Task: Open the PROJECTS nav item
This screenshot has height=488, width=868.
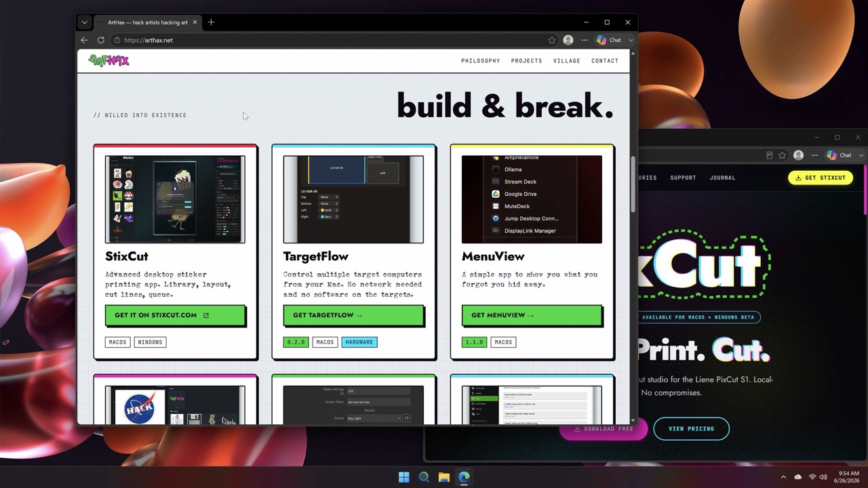Action: [527, 61]
